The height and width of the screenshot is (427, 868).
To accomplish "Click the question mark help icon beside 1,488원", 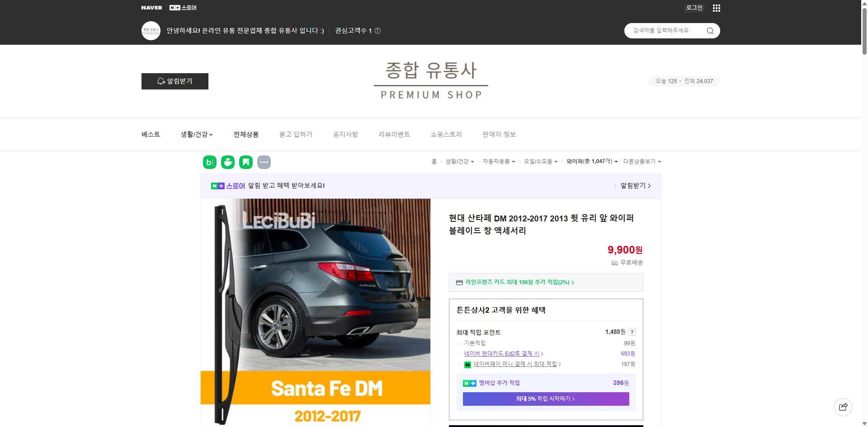I will tap(632, 332).
